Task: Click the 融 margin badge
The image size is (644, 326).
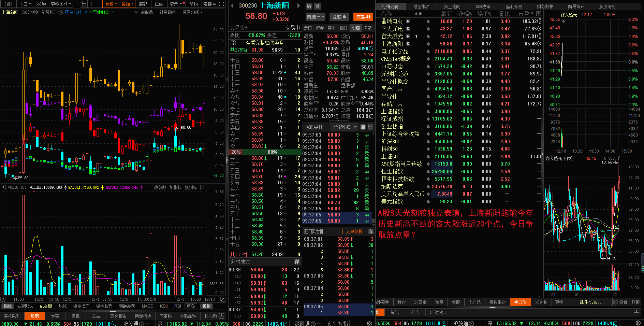Action: coord(309,6)
